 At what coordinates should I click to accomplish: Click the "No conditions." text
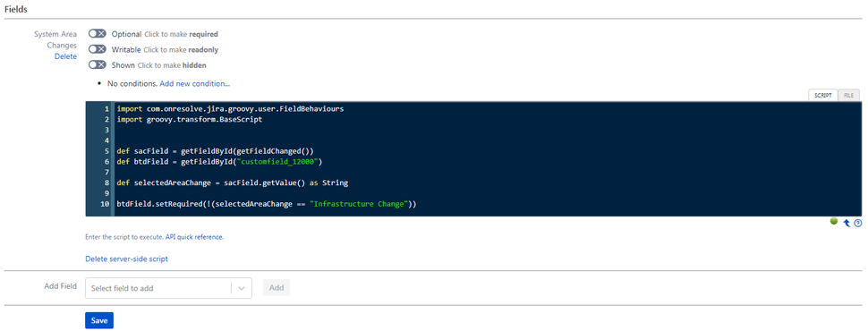(x=132, y=83)
